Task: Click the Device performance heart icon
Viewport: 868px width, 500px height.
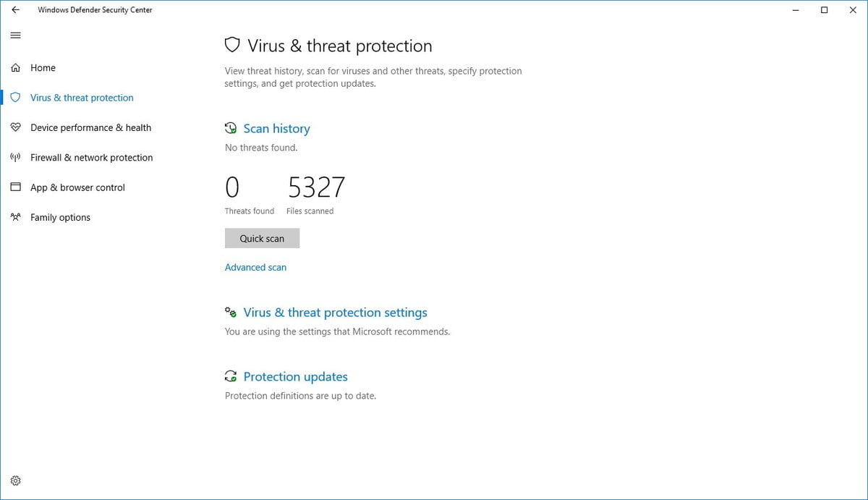Action: (x=16, y=128)
